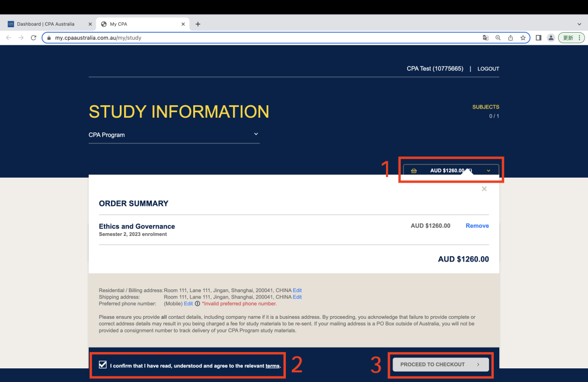This screenshot has width=588, height=382.
Task: Share this page via the share icon
Action: pos(510,38)
